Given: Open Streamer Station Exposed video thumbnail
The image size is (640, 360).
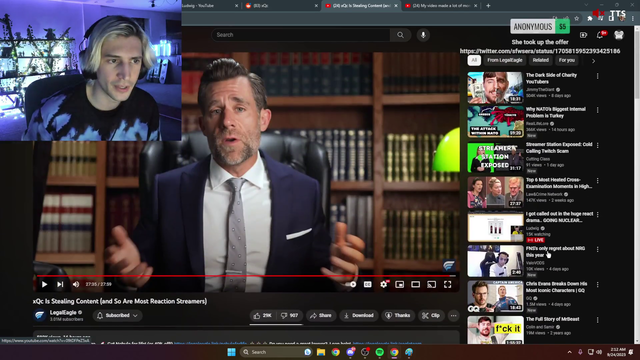Looking at the screenshot, I should 495,157.
